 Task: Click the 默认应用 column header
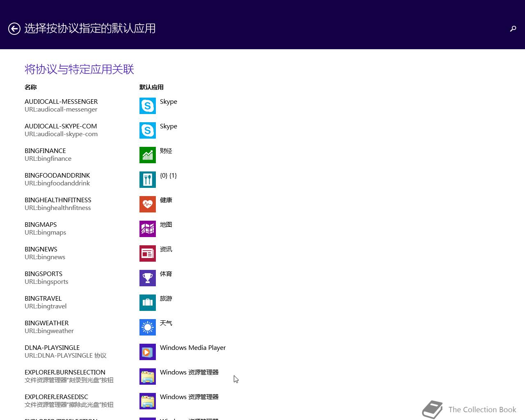[x=151, y=87]
